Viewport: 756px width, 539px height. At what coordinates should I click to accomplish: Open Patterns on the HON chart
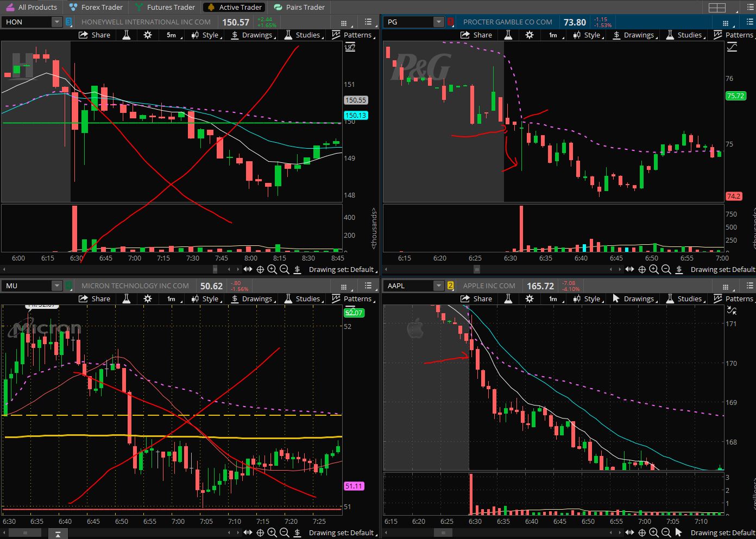tap(352, 35)
